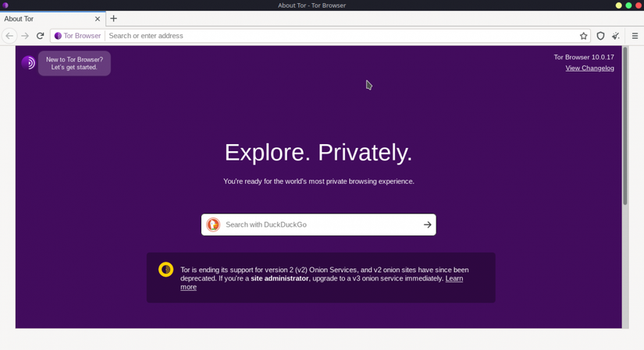This screenshot has width=644, height=350.
Task: Bookmark this page with the star icon
Action: (x=583, y=36)
